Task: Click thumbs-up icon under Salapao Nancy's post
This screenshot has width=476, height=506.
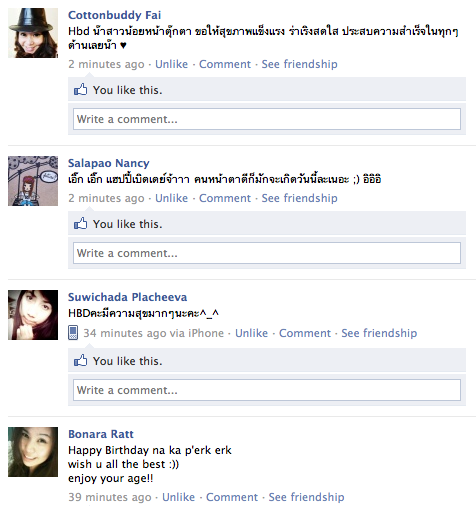Action: (x=80, y=224)
